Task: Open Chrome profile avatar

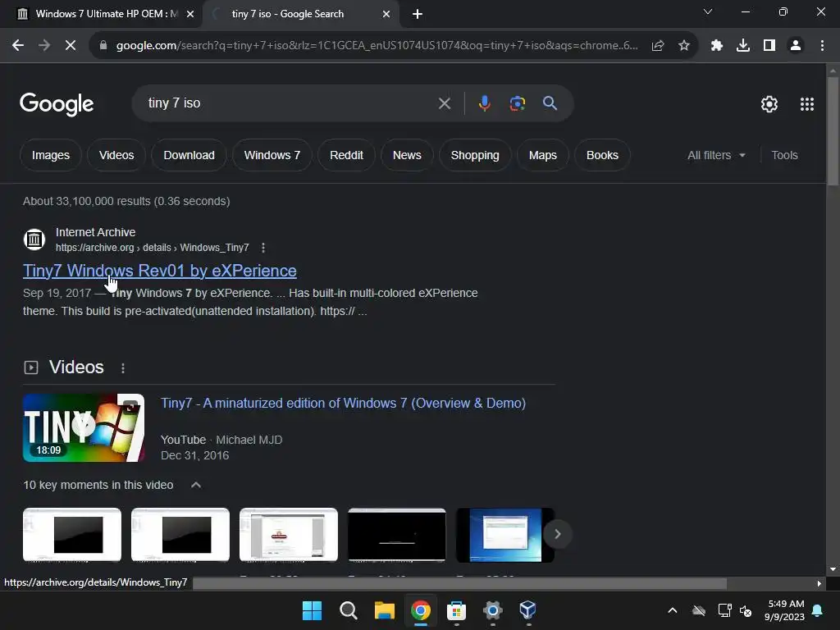Action: [x=796, y=46]
